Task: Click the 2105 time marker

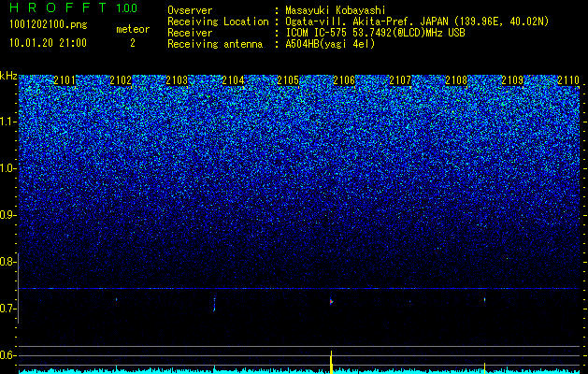Action: pyautogui.click(x=288, y=80)
